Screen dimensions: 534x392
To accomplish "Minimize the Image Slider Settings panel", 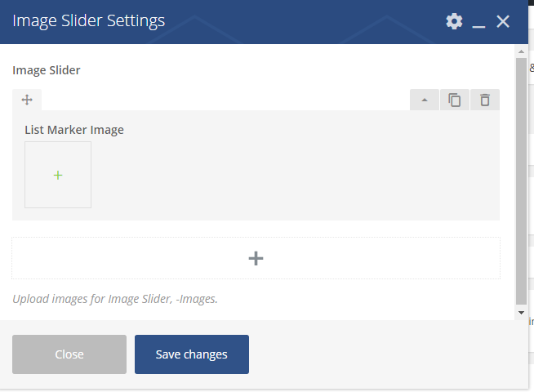I will click(x=479, y=22).
